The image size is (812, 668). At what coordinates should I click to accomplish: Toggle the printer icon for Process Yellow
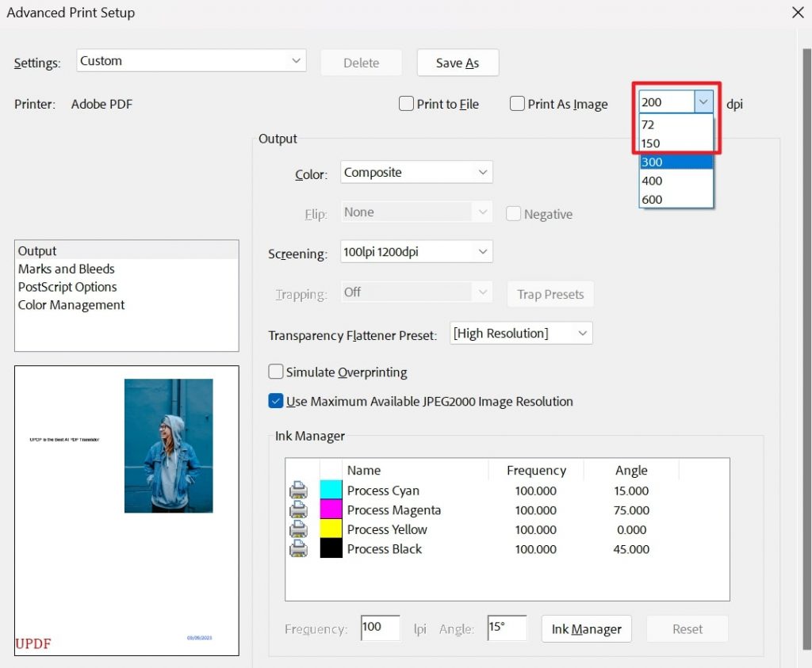298,529
